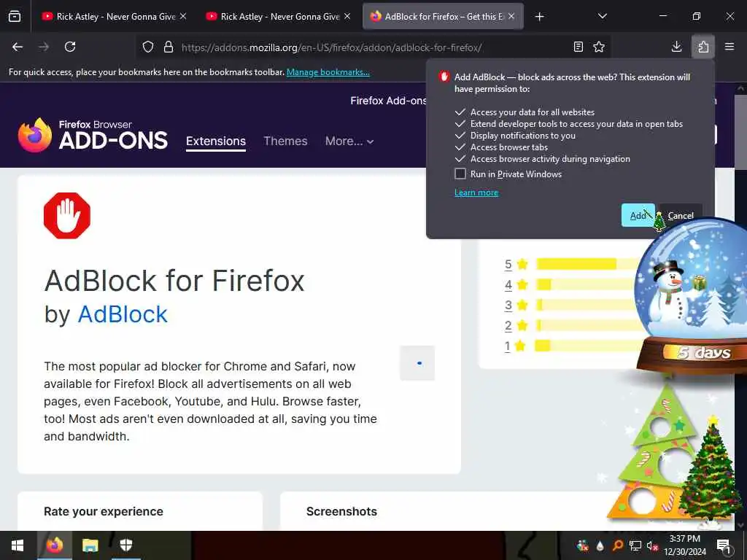The height and width of the screenshot is (560, 747).
Task: Open the 2-star ratings link
Action: 508,326
